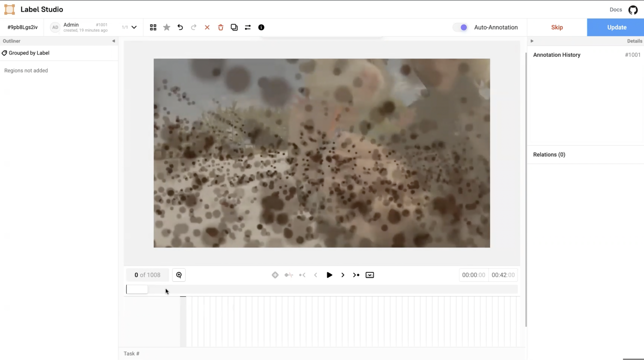Expand the annotation list 1/1 chevron

[134, 27]
